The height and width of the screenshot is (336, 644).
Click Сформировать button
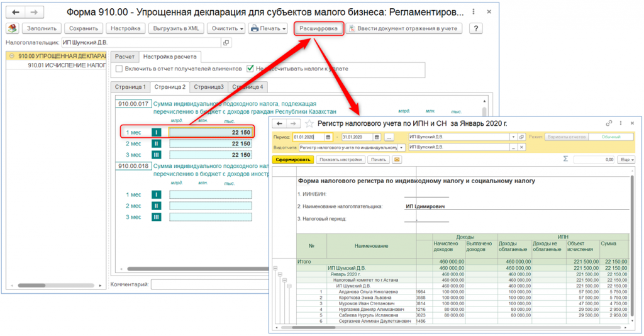293,159
